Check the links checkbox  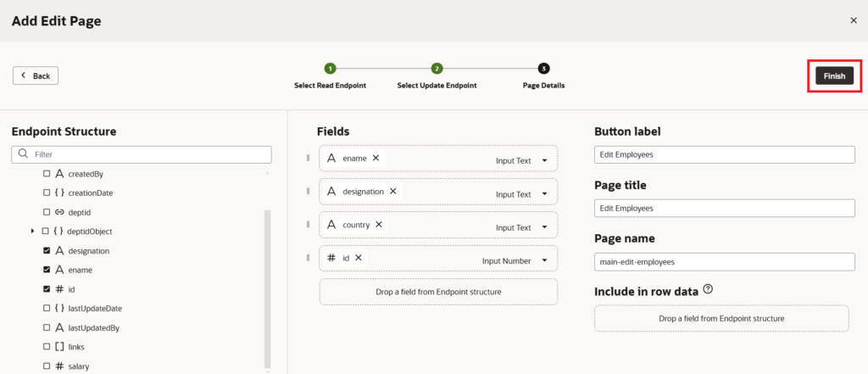(x=47, y=347)
